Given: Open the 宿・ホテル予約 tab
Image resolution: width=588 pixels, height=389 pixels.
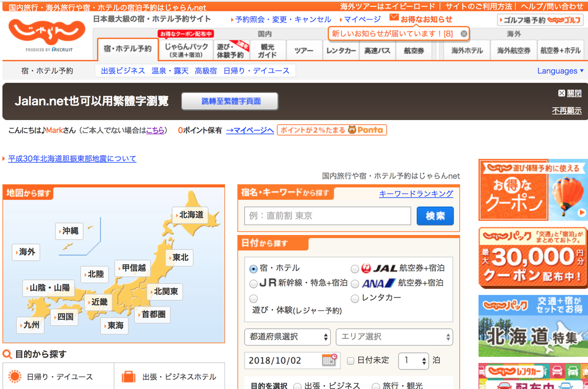Looking at the screenshot, I should coord(127,49).
